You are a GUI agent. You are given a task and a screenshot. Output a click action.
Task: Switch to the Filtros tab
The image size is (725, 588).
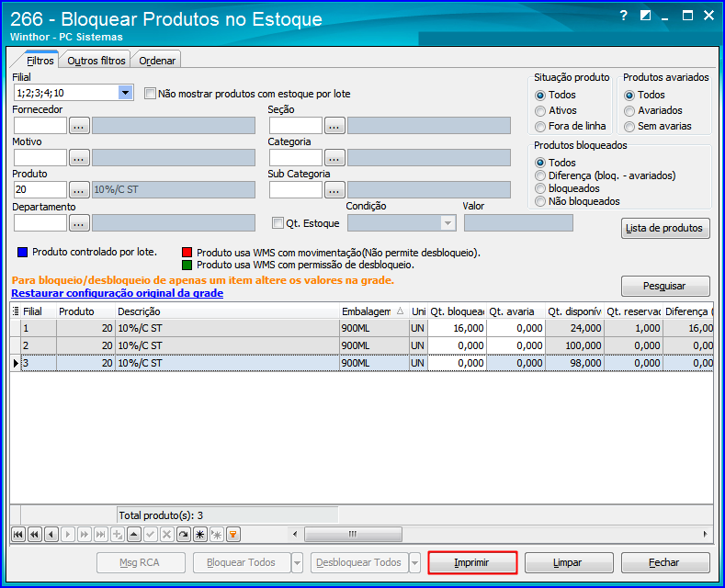coord(40,61)
